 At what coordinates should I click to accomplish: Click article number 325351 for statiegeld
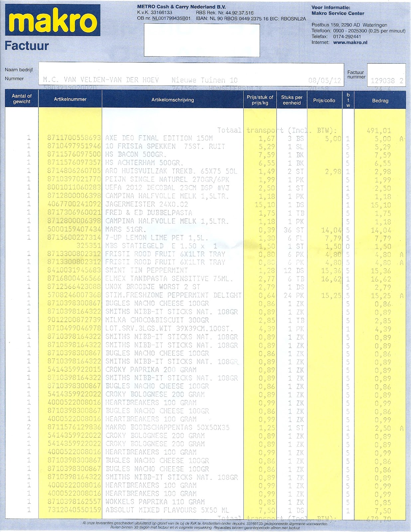coord(88,246)
